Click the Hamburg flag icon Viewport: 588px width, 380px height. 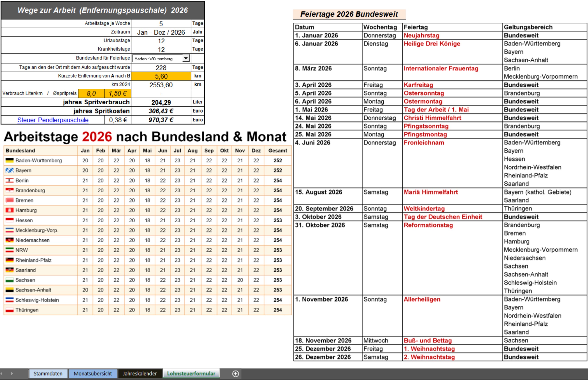tap(9, 210)
